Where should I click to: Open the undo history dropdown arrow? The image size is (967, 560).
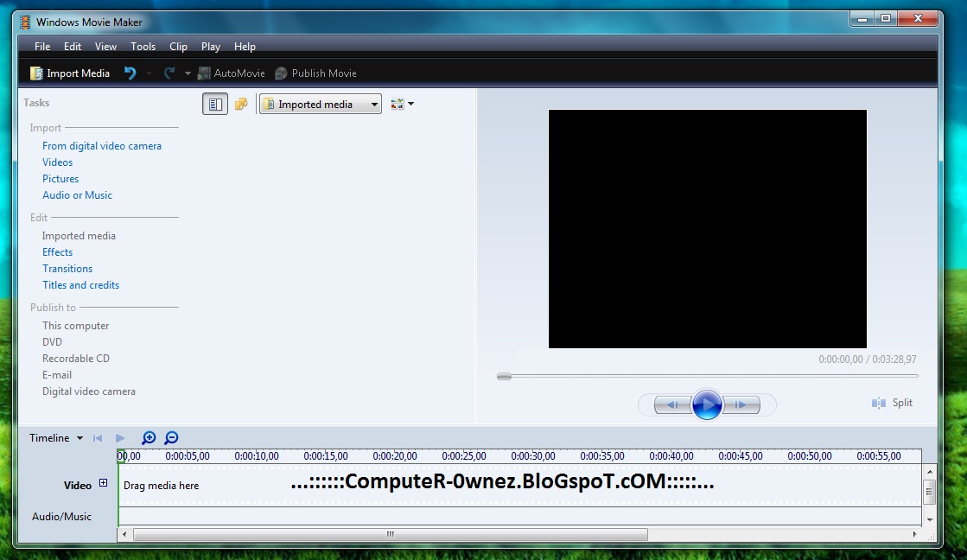pos(149,73)
